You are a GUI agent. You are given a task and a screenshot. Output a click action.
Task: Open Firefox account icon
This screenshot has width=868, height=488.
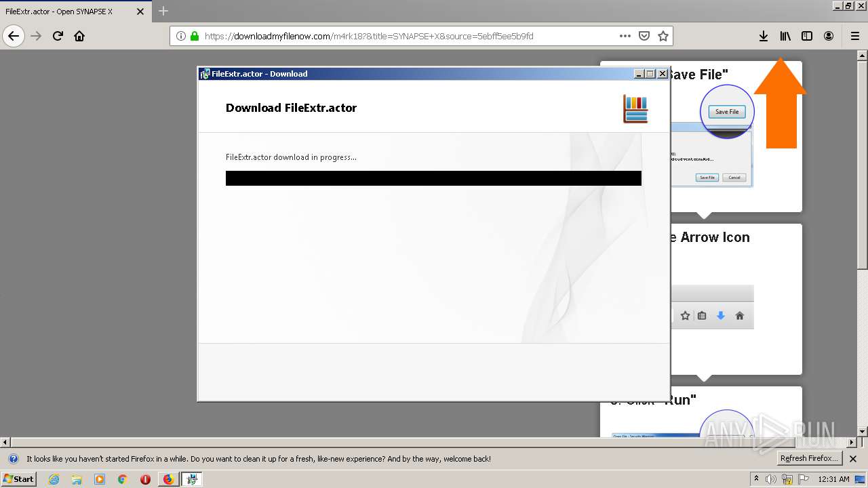coord(829,36)
